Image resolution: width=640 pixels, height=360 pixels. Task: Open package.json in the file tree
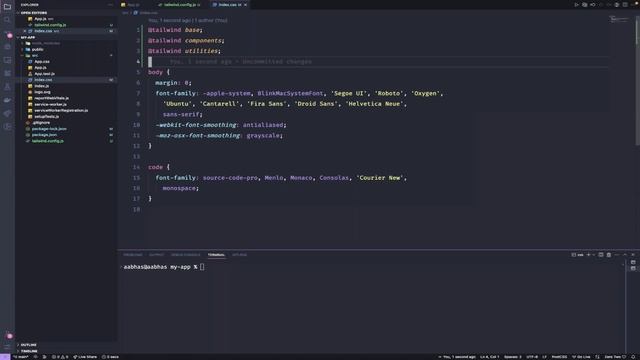click(44, 135)
